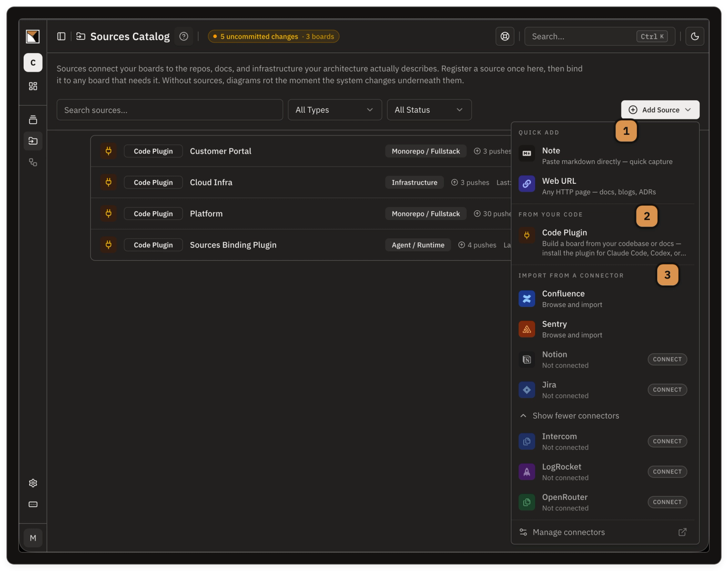Click the Intercom connector icon
728x571 pixels.
point(527,441)
